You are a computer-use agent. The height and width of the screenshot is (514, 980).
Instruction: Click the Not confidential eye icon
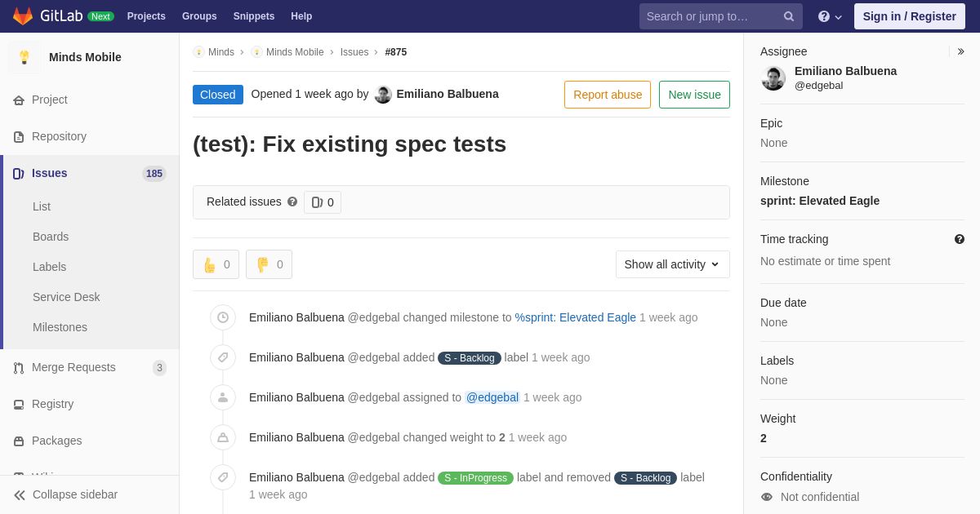[767, 497]
